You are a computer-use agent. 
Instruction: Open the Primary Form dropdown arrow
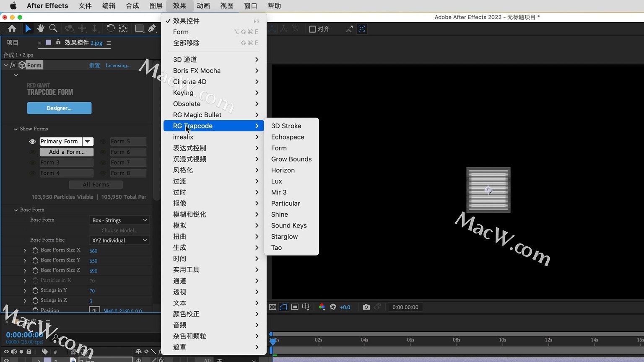(x=88, y=142)
